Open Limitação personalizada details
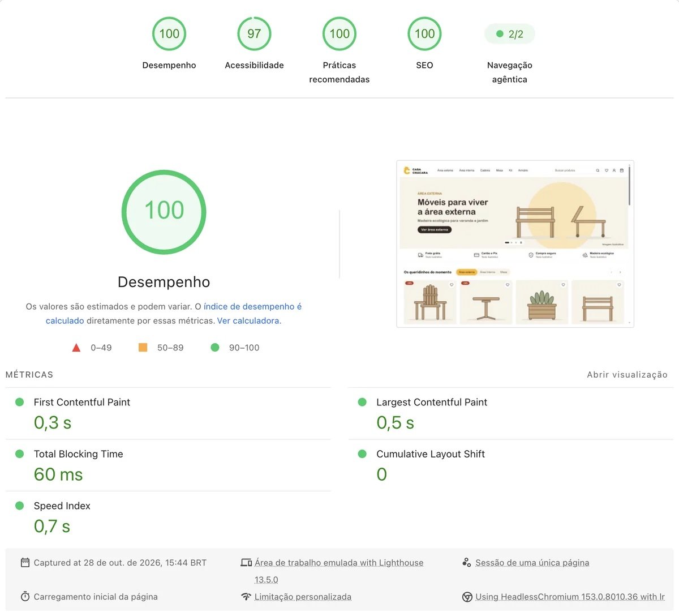Image resolution: width=679 pixels, height=616 pixels. 303,597
